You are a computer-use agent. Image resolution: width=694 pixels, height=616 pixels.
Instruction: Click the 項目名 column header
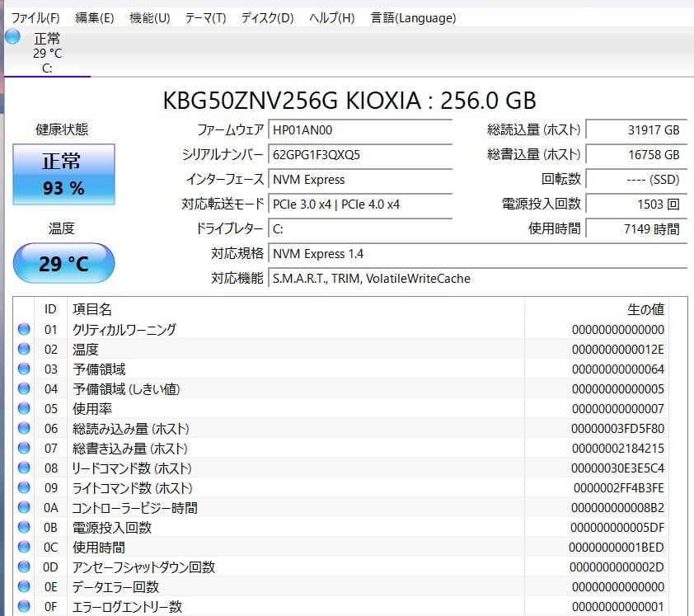296,309
